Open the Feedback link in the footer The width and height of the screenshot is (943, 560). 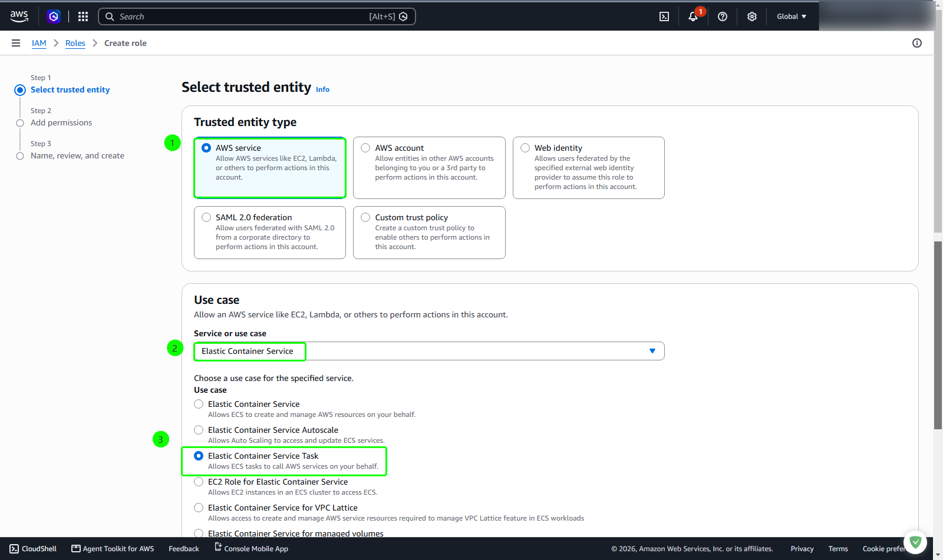(184, 549)
